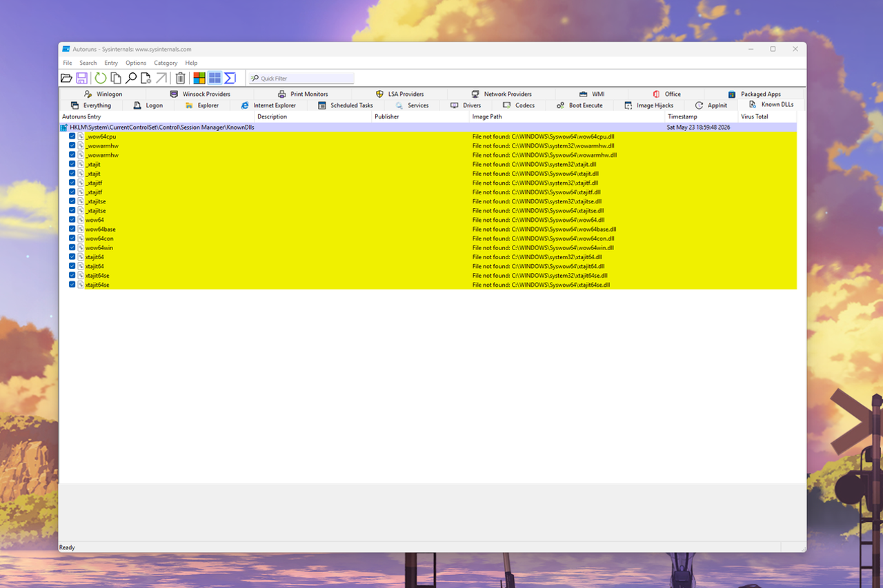883x588 pixels.
Task: Select the Services tab
Action: tap(413, 105)
